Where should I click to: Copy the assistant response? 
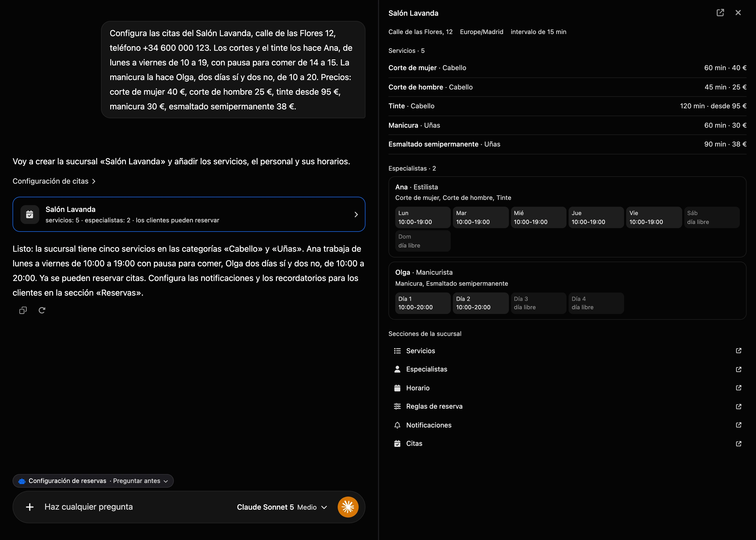click(23, 310)
